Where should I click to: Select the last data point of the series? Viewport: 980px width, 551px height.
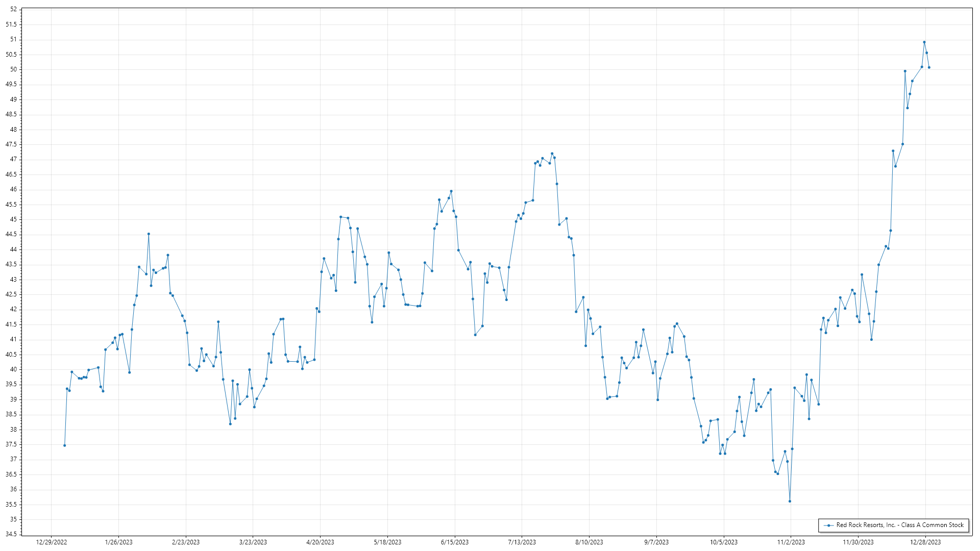(929, 67)
